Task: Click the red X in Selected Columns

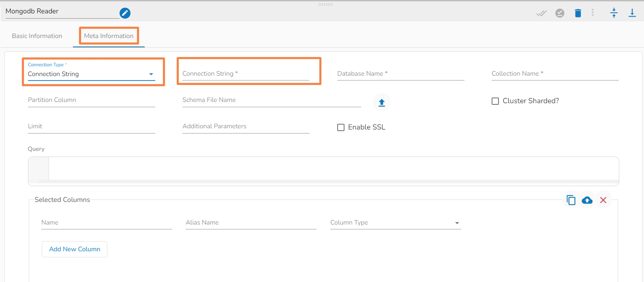Action: pos(603,200)
